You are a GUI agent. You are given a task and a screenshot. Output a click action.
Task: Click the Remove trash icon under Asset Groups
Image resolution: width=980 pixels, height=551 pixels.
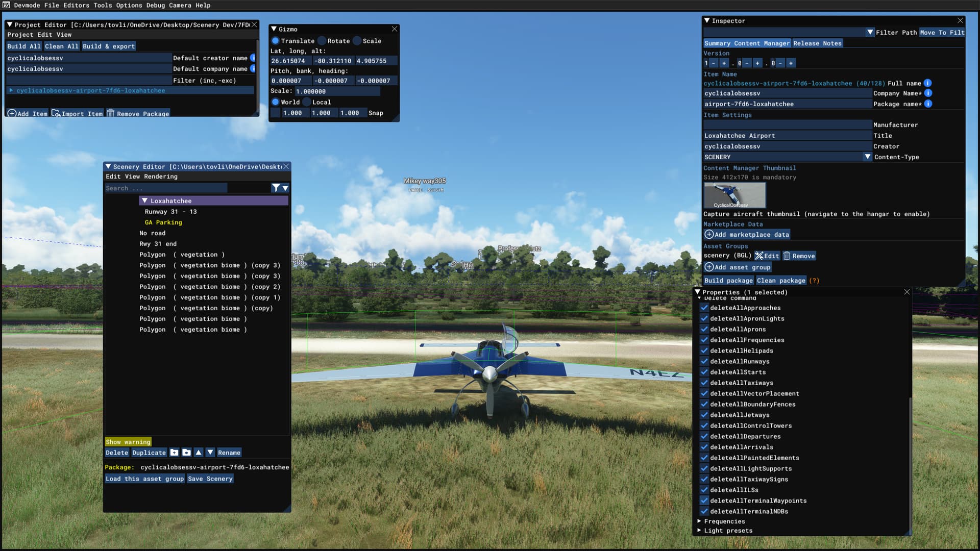(787, 256)
